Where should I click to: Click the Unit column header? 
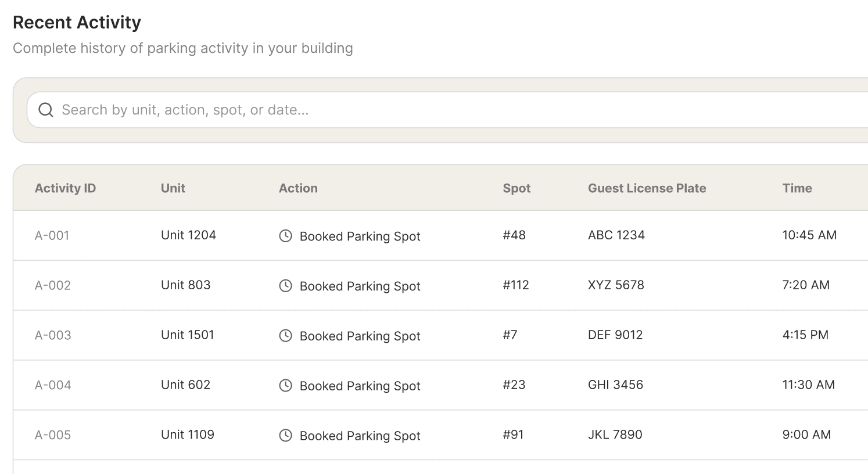(173, 188)
